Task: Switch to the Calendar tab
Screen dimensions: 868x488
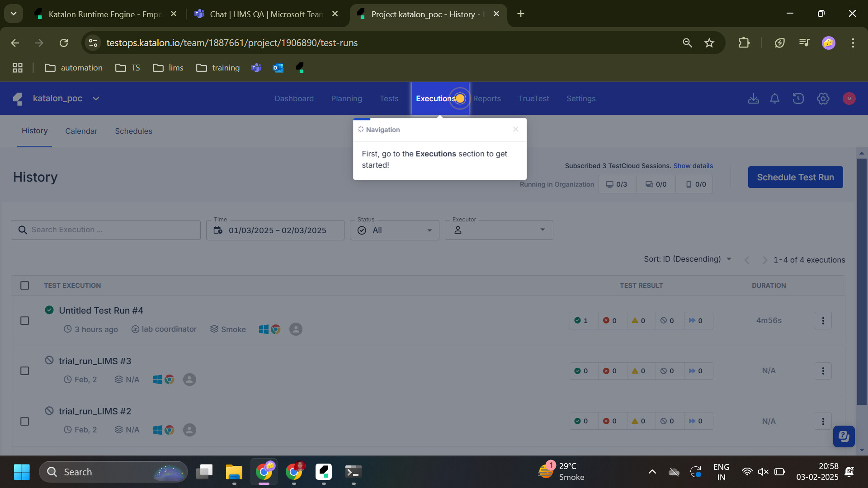Action: pyautogui.click(x=81, y=131)
